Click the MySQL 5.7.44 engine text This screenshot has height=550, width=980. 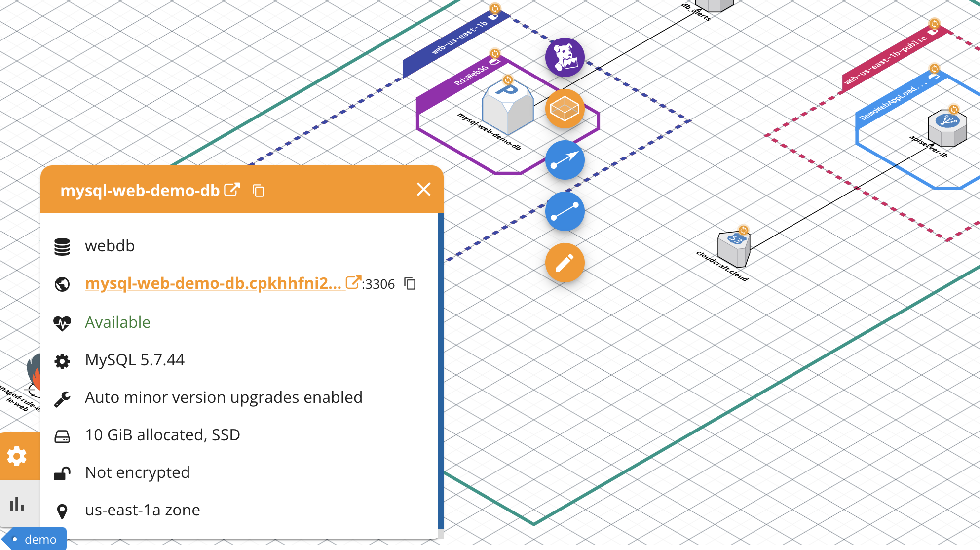click(x=135, y=360)
